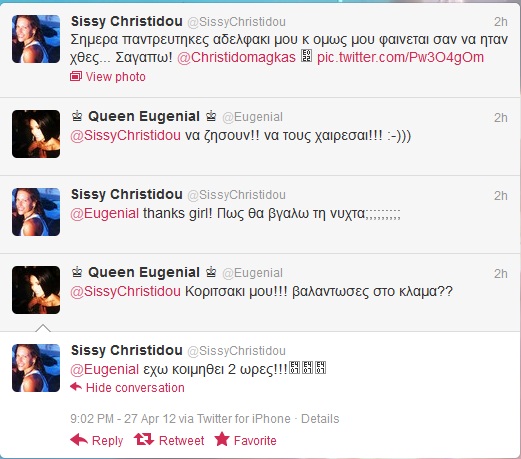Click the Retweet arrows icon

(144, 440)
